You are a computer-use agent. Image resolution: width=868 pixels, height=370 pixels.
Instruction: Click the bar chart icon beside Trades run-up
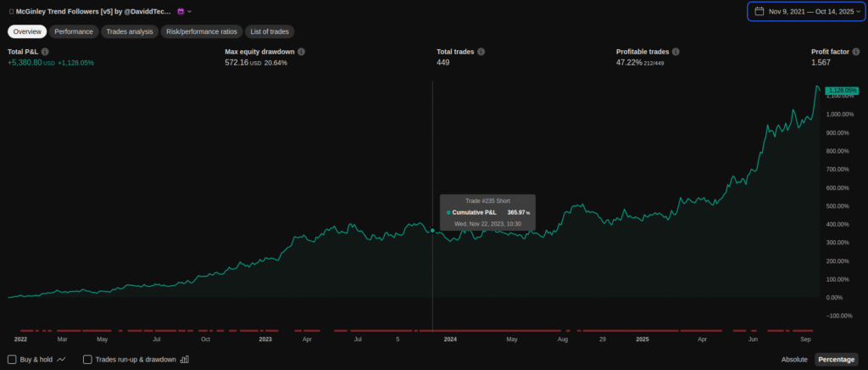[x=185, y=359]
